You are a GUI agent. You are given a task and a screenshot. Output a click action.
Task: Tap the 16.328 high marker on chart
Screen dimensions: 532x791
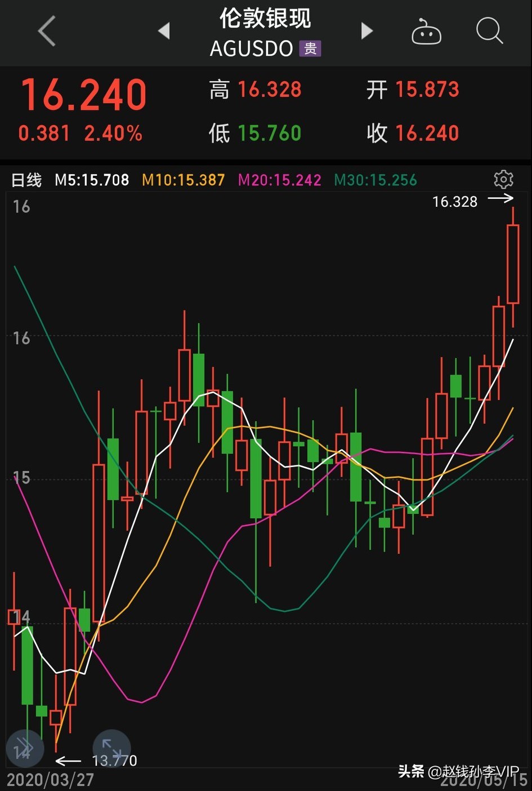[x=455, y=202]
